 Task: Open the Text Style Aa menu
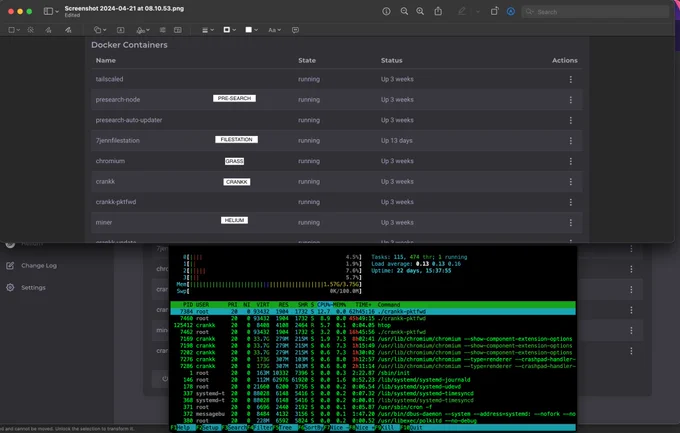click(x=274, y=30)
